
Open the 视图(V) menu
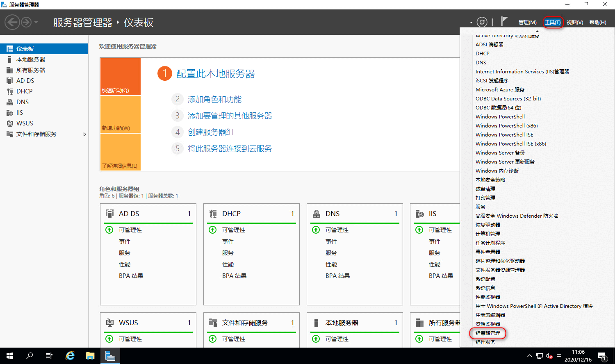coord(575,22)
